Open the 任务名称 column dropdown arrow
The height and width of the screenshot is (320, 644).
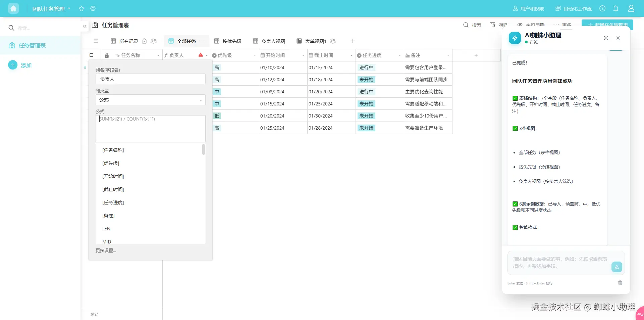coord(158,55)
